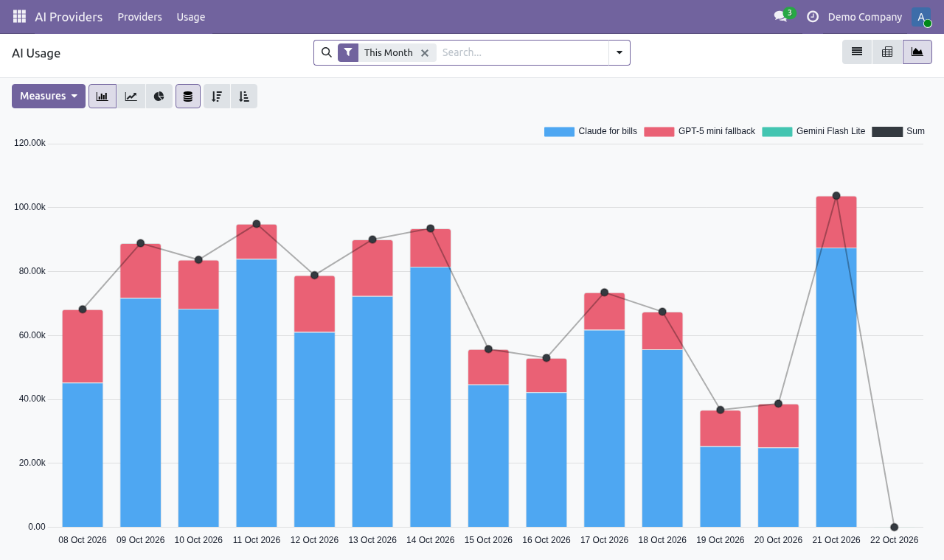Open the conversations messages icon
Viewport: 944px width, 560px height.
tap(780, 16)
